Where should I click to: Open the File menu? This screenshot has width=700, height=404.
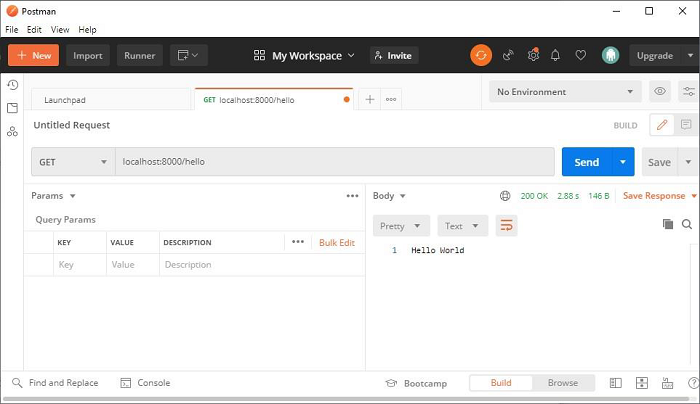tap(12, 29)
